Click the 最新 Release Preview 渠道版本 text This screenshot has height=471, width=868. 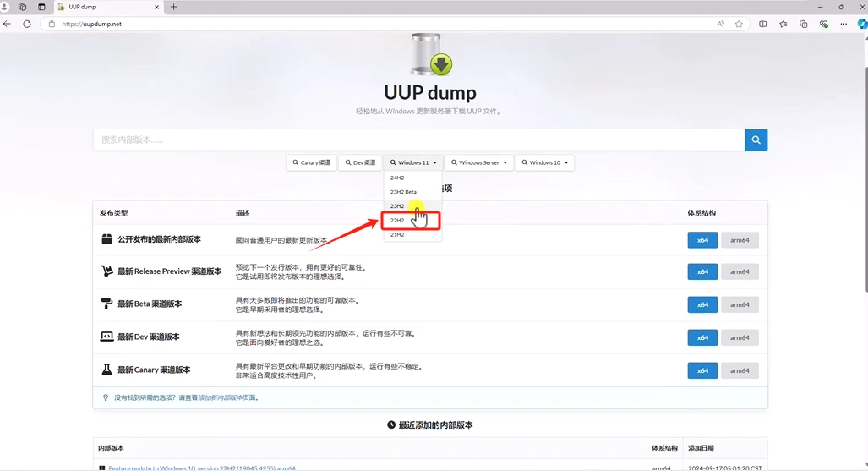pos(169,271)
